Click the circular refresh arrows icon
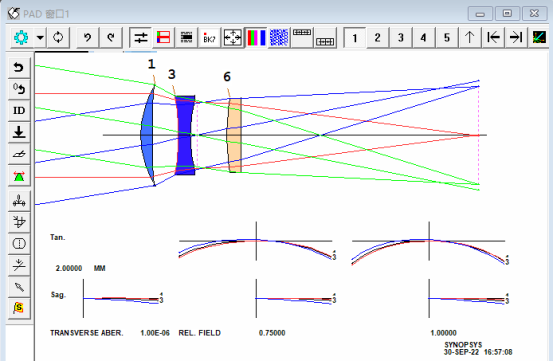The height and width of the screenshot is (362, 554). [x=58, y=37]
